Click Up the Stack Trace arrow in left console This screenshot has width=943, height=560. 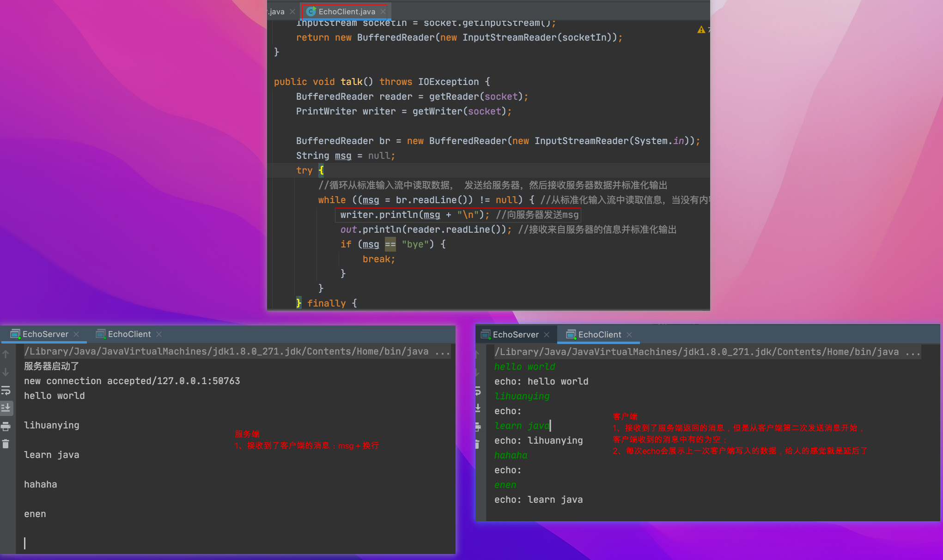pos(6,354)
